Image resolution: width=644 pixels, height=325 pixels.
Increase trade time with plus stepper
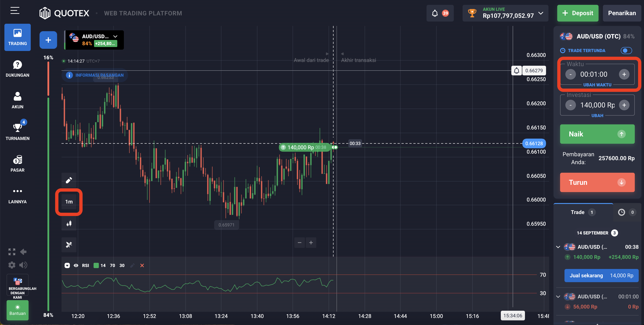[624, 74]
